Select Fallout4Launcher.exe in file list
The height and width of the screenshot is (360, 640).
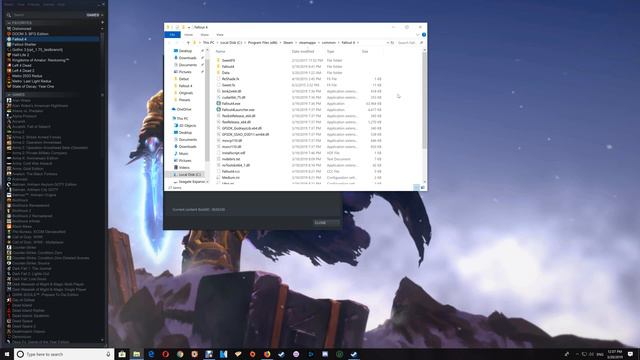[x=238, y=110]
